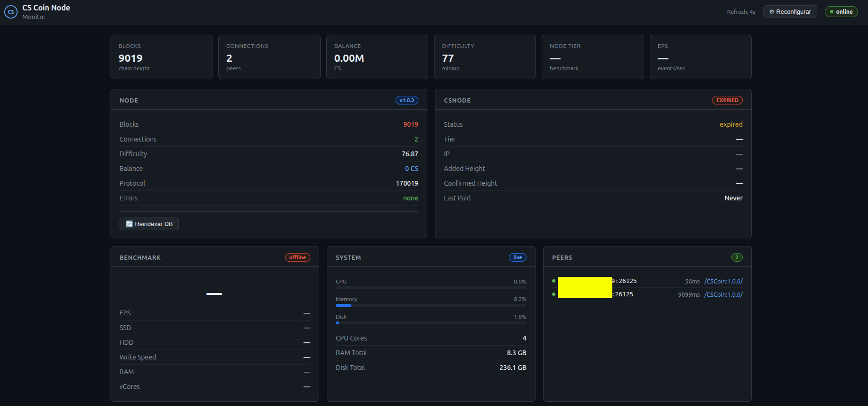Click the Memory percentage '8.2%'
The height and width of the screenshot is (406, 868).
click(x=520, y=299)
